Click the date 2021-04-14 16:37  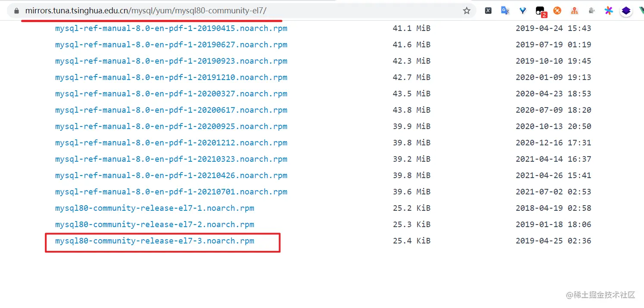553,159
